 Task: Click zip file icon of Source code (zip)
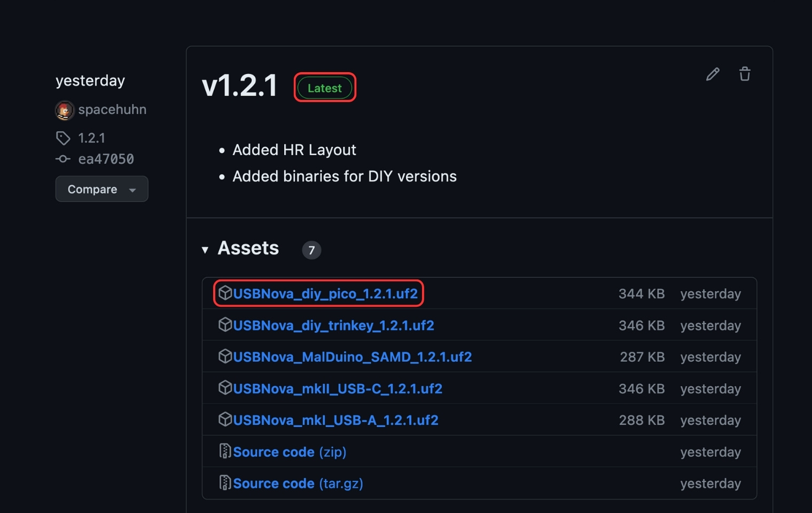[x=225, y=451]
